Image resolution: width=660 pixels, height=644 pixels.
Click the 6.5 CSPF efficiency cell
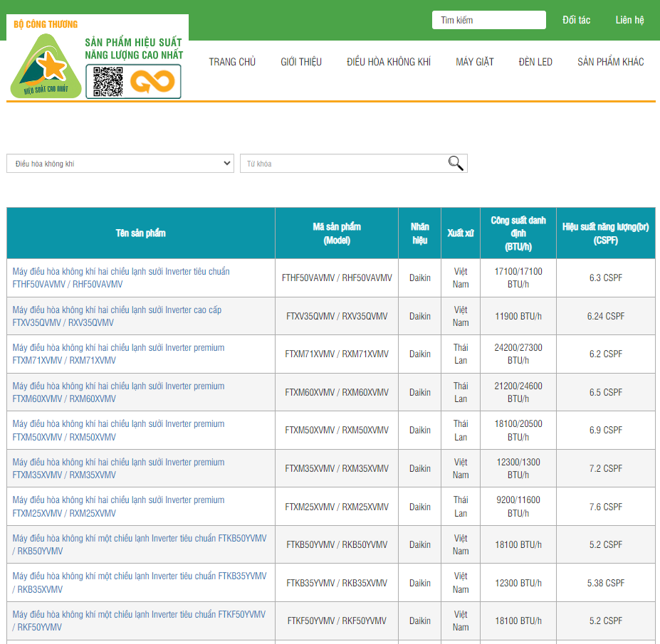tap(606, 392)
